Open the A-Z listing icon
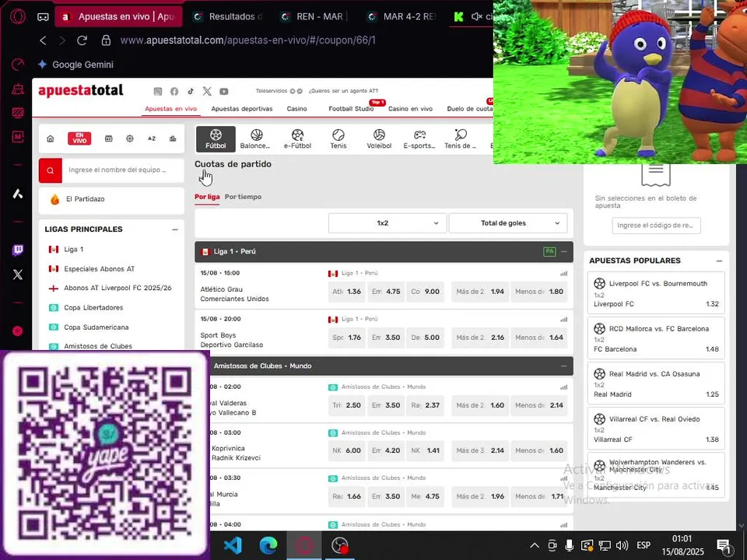The image size is (747, 560). click(x=152, y=138)
